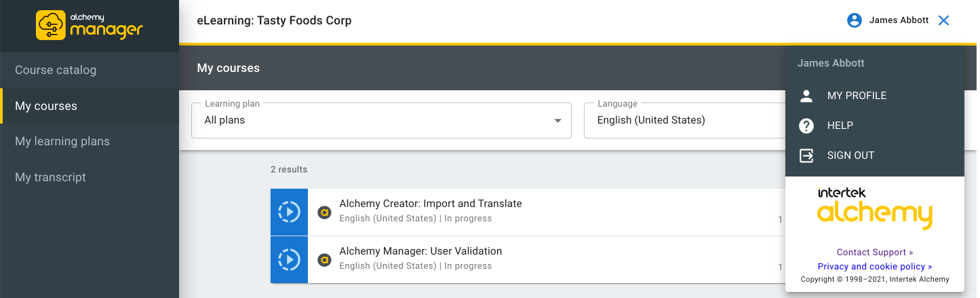Open Course catalog in the sidebar
980x298 pixels.
[x=90, y=70]
